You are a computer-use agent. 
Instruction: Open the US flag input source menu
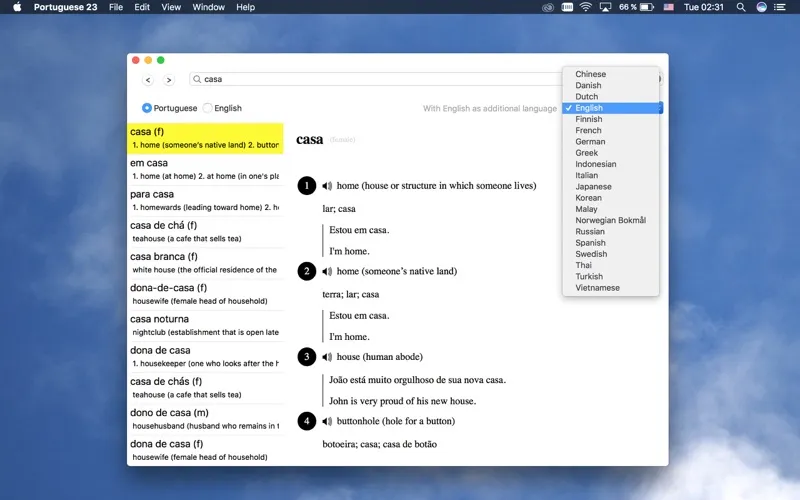pyautogui.click(x=668, y=7)
